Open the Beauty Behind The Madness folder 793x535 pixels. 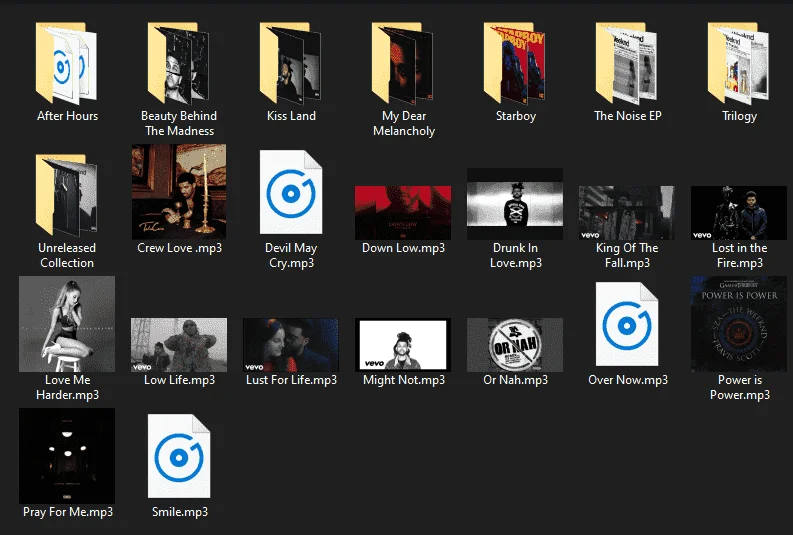click(x=179, y=63)
